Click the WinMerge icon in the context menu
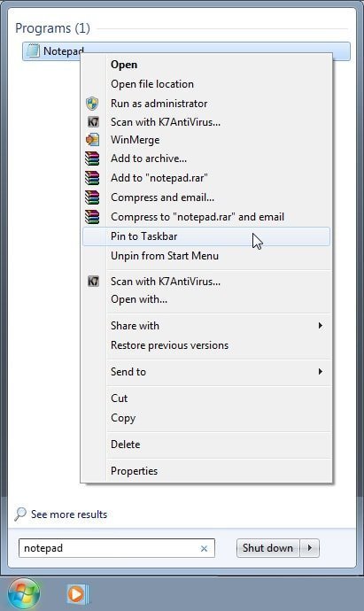This screenshot has height=611, width=364. pos(93,140)
